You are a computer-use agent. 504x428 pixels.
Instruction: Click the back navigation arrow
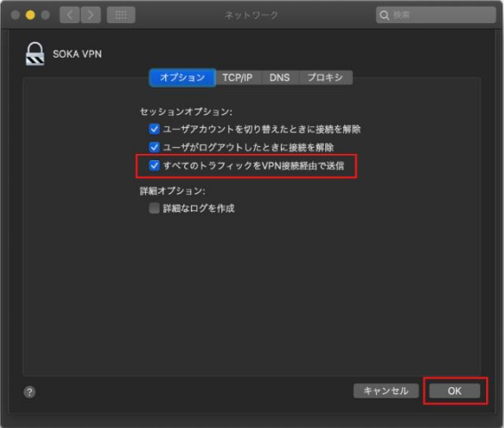pyautogui.click(x=69, y=15)
